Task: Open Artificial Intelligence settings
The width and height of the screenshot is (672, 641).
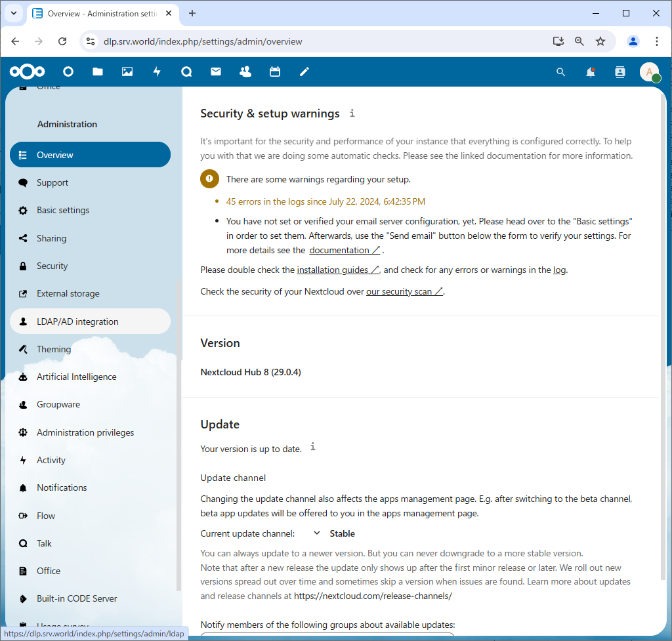Action: point(90,377)
